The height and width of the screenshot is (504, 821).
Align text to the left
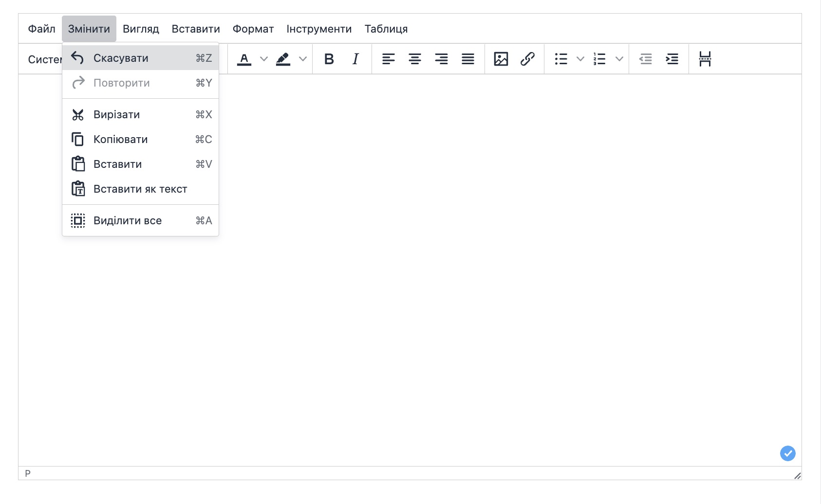pyautogui.click(x=388, y=59)
